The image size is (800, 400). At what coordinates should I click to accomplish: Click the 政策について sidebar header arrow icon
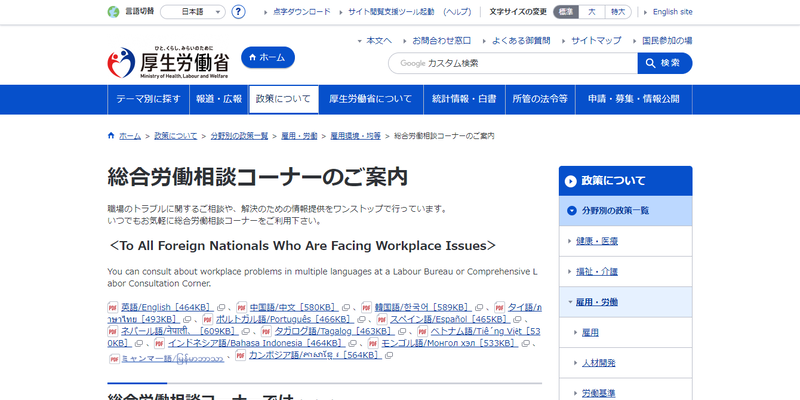click(571, 181)
